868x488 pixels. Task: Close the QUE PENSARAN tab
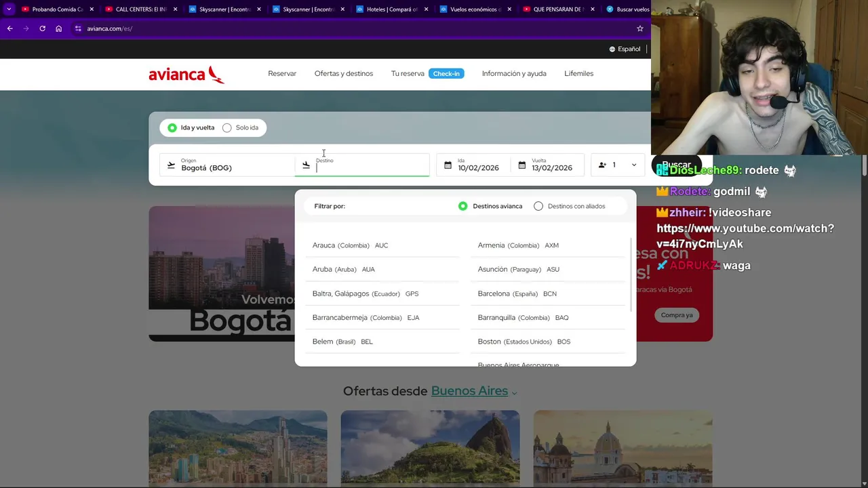pyautogui.click(x=593, y=9)
